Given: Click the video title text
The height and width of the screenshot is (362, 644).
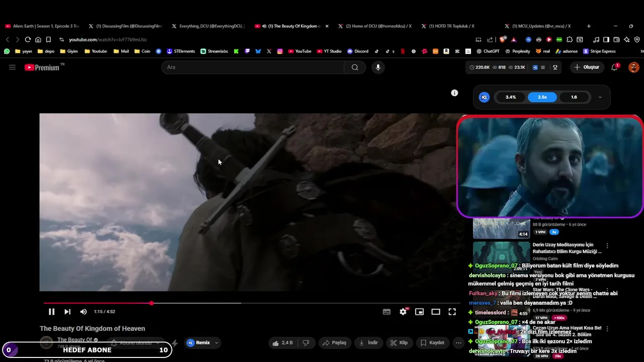Looking at the screenshot, I should click(x=93, y=329).
